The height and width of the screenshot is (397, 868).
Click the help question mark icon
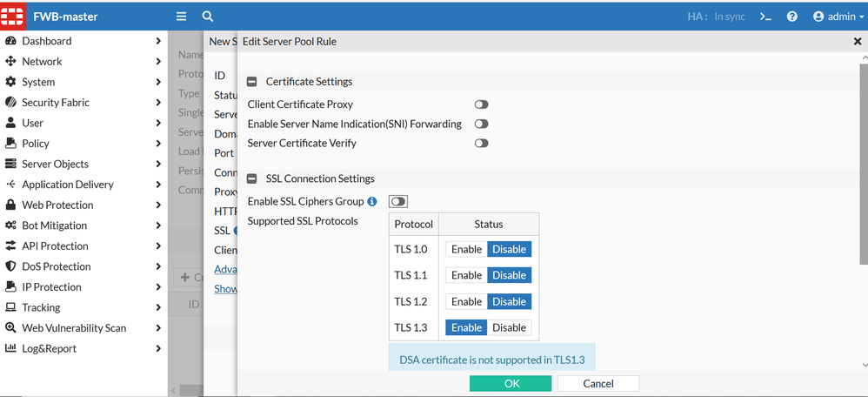[x=792, y=17]
